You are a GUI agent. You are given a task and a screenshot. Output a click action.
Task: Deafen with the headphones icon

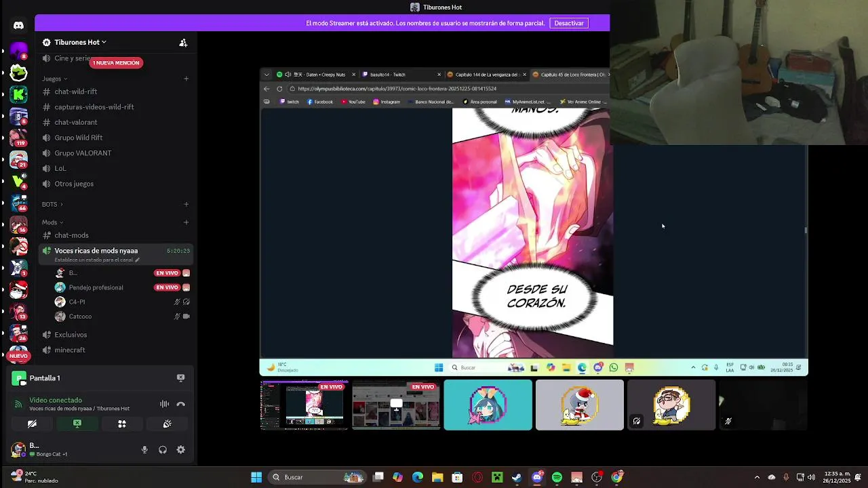pyautogui.click(x=163, y=449)
